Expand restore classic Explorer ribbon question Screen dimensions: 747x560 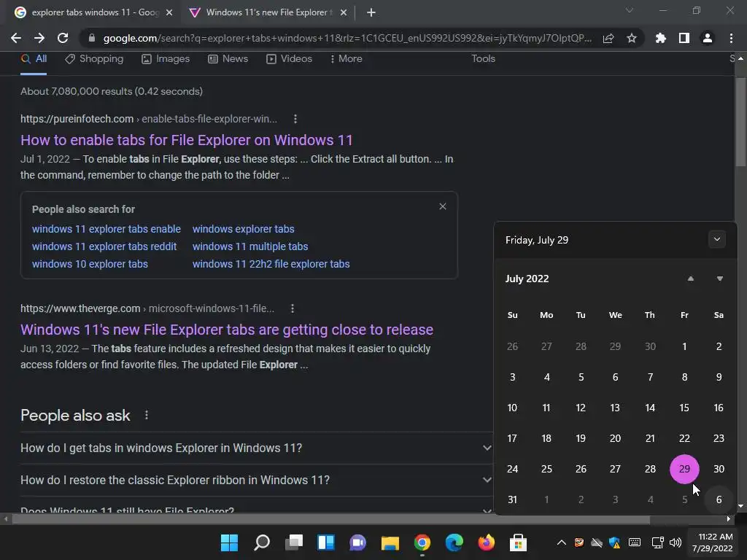click(x=256, y=480)
